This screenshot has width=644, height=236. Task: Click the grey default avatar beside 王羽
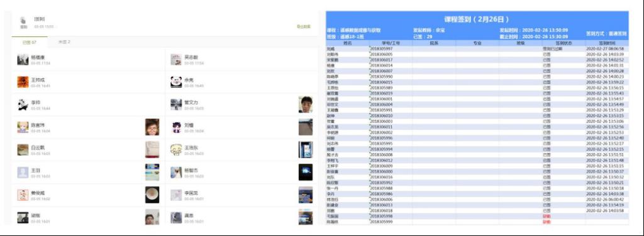click(23, 173)
